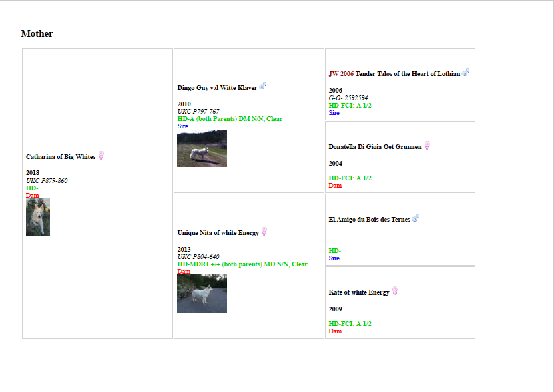Click the female icon next to Kate of white Energy
554x392 pixels.
point(395,291)
